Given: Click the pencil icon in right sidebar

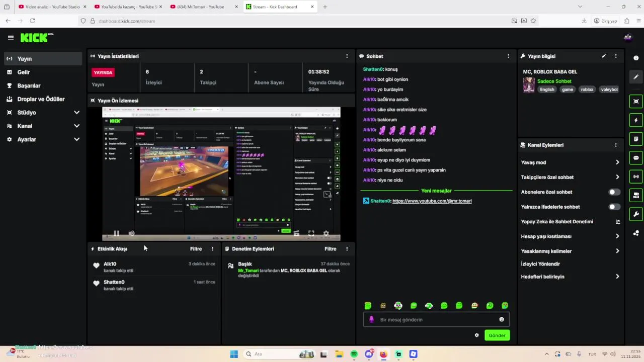Looking at the screenshot, I should tap(636, 77).
